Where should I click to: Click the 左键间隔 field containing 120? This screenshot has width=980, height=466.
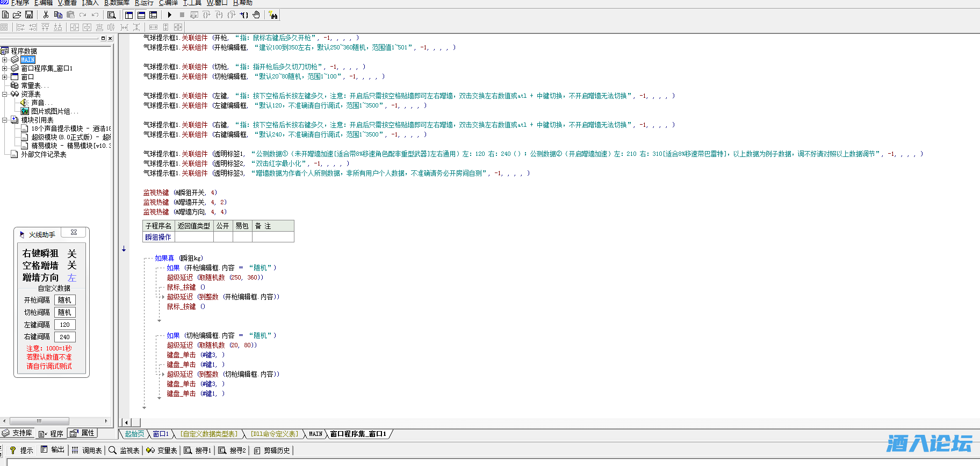tap(65, 325)
